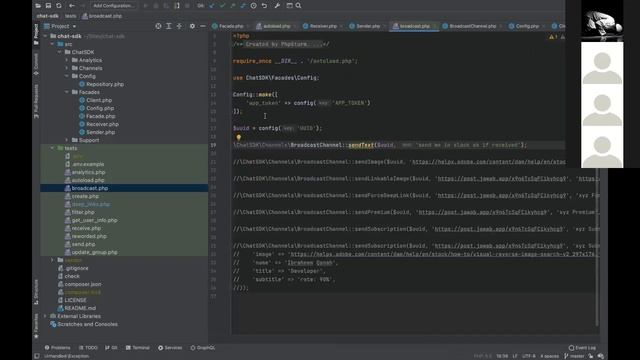Click Search Everywhere magnifier icon

pyautogui.click(x=298, y=6)
